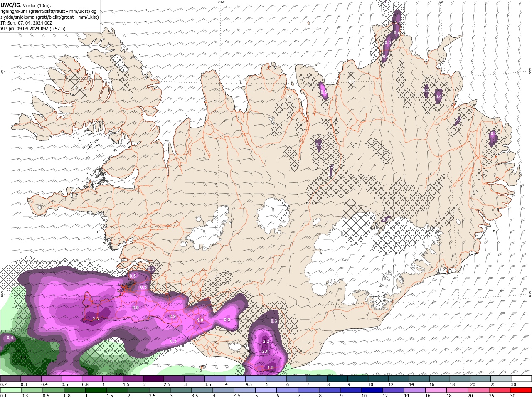Click the '2.2' snowfall value label
The image size is (532, 399).
coord(266,341)
